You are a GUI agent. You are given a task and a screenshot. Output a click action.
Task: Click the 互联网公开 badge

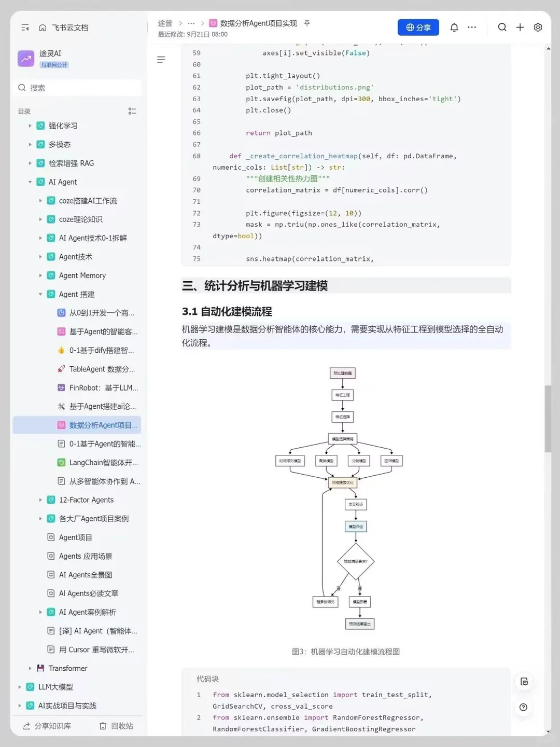[x=54, y=65]
